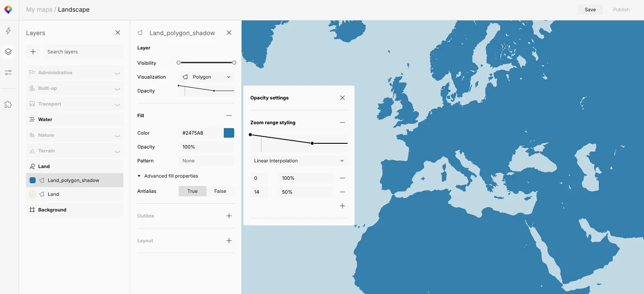Go to My maps breadcrumb
Image resolution: width=644 pixels, height=294 pixels.
(39, 10)
